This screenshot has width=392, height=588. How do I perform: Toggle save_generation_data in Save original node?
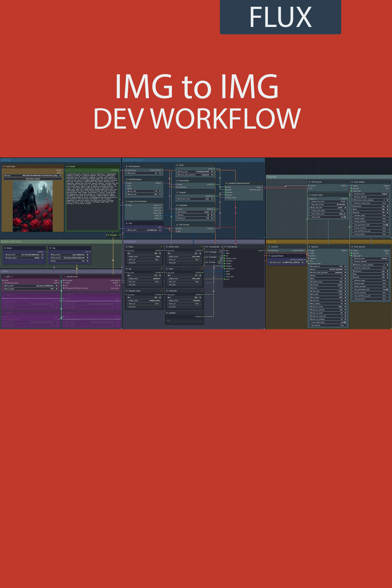pos(387,225)
